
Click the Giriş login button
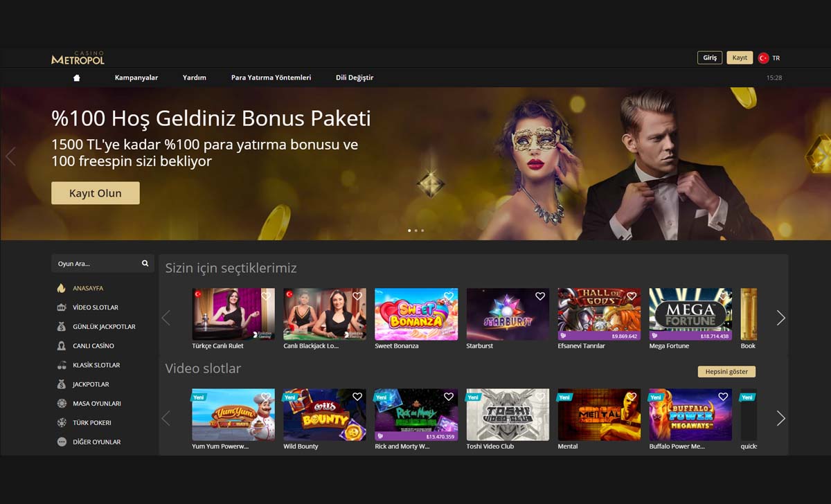coord(710,58)
